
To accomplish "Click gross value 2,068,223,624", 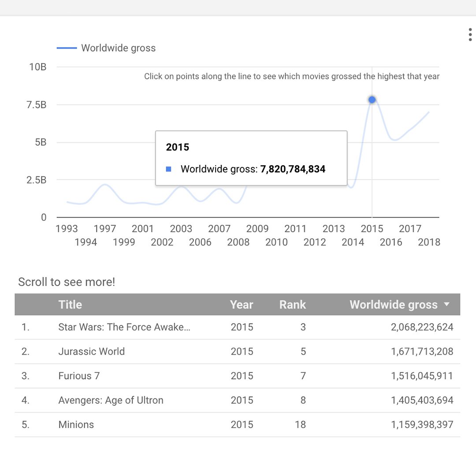I will click(422, 327).
